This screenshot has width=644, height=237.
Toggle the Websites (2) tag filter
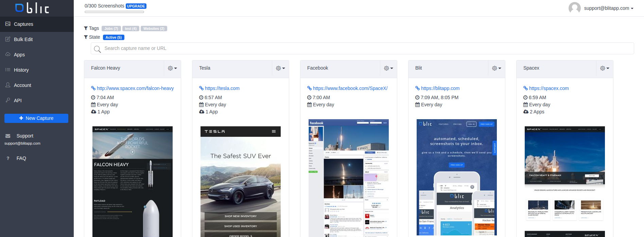tap(154, 29)
